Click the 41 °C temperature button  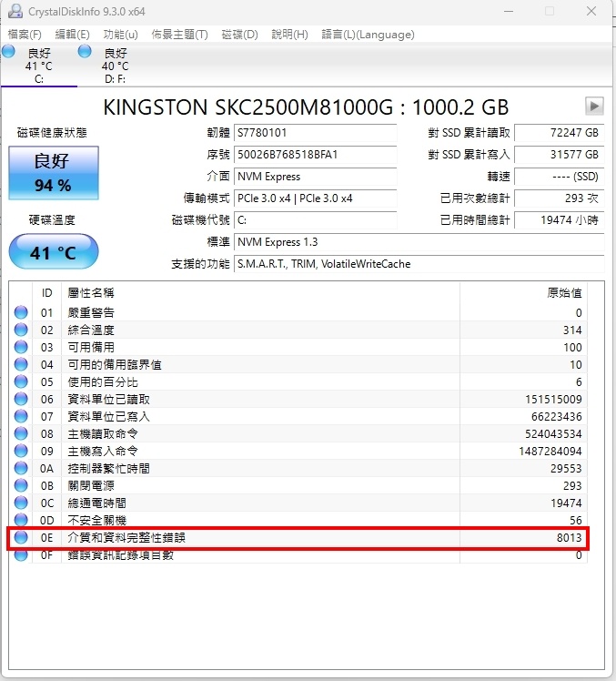point(53,252)
